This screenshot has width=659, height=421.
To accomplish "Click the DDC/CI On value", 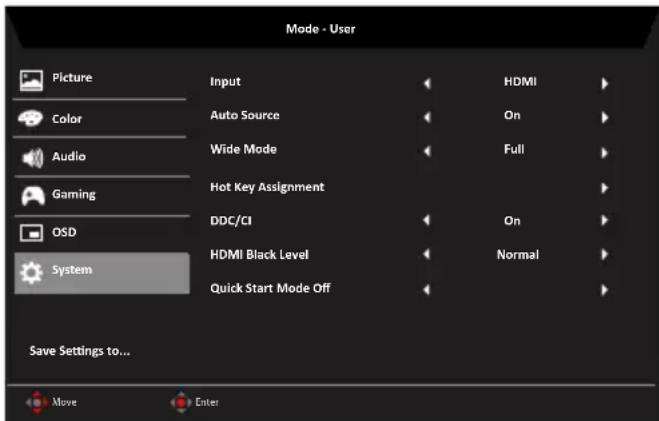I will (x=512, y=221).
